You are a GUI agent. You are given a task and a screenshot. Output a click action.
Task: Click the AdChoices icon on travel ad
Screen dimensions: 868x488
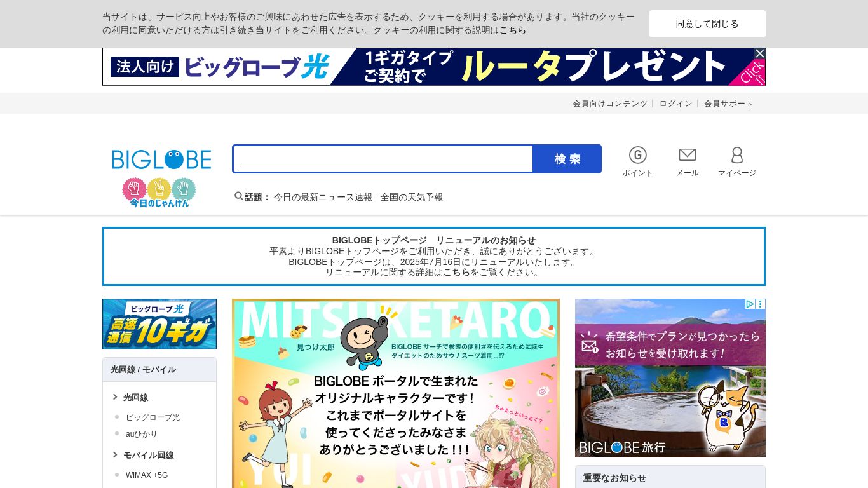750,304
